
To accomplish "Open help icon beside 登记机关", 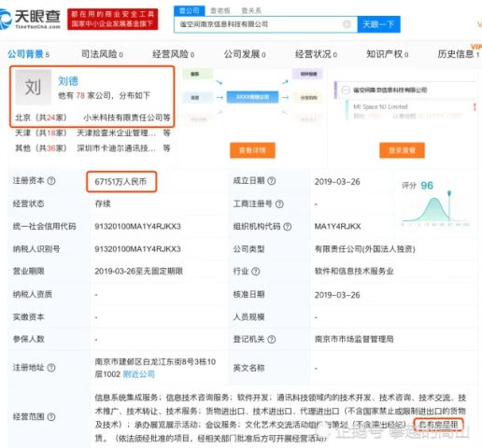I will tap(272, 339).
